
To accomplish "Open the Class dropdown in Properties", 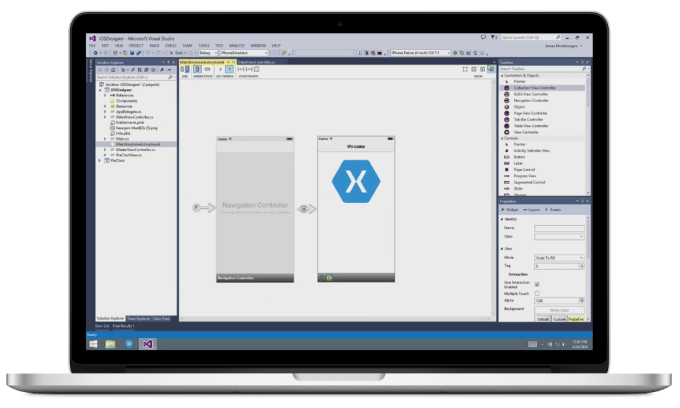I will tap(559, 237).
